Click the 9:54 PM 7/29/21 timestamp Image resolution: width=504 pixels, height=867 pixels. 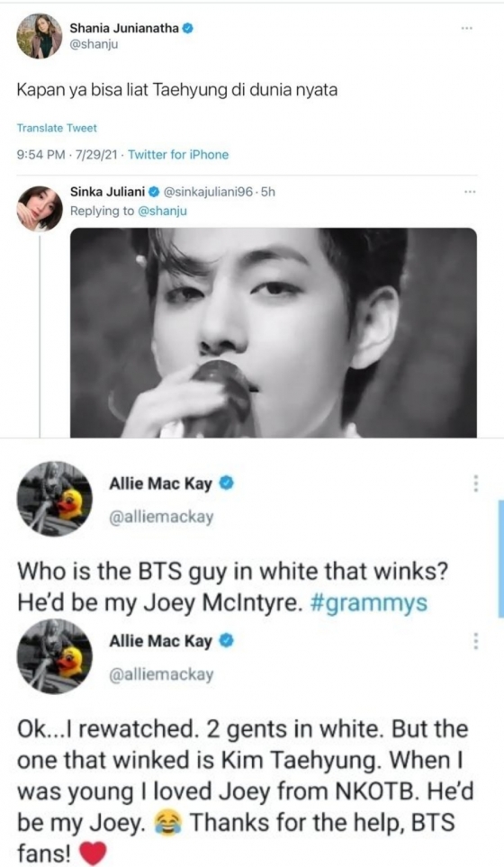coord(67,155)
